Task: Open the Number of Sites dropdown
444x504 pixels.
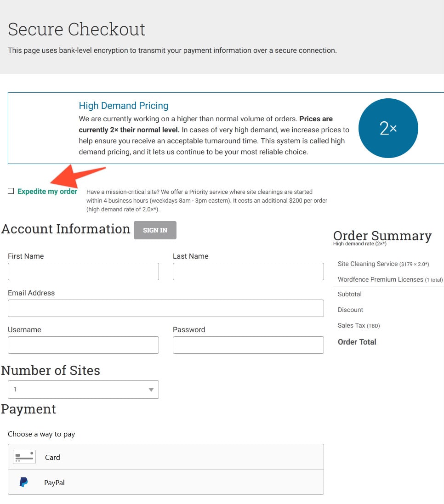Action: coord(83,390)
